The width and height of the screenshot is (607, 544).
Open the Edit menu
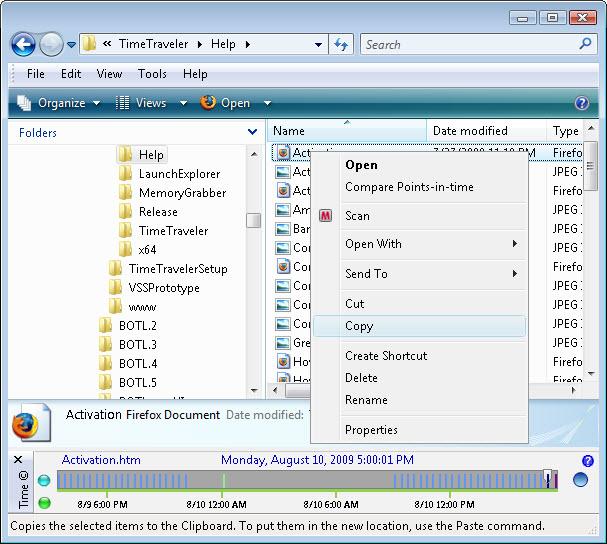(x=71, y=74)
